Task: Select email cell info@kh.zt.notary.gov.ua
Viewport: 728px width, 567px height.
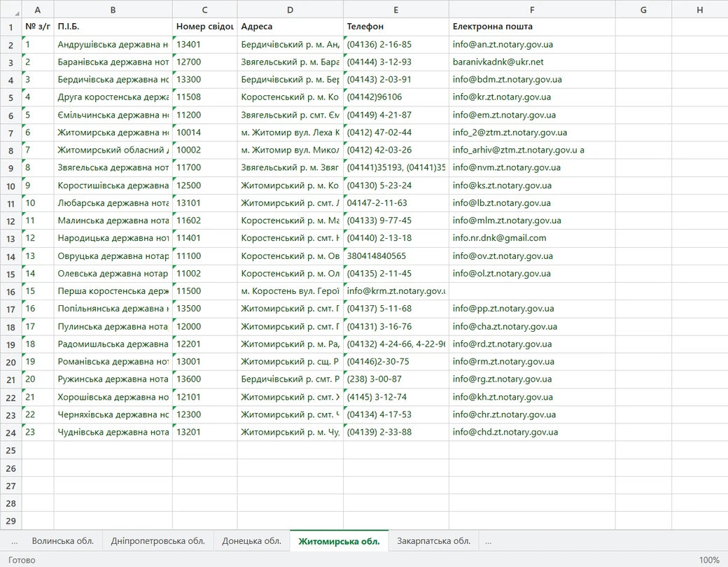Action: (x=532, y=397)
